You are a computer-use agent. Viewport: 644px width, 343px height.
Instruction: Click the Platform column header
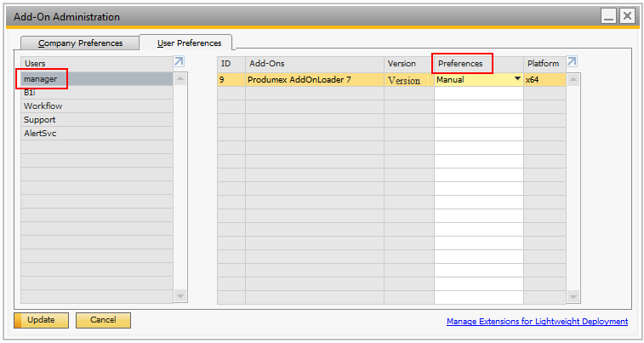coord(543,64)
